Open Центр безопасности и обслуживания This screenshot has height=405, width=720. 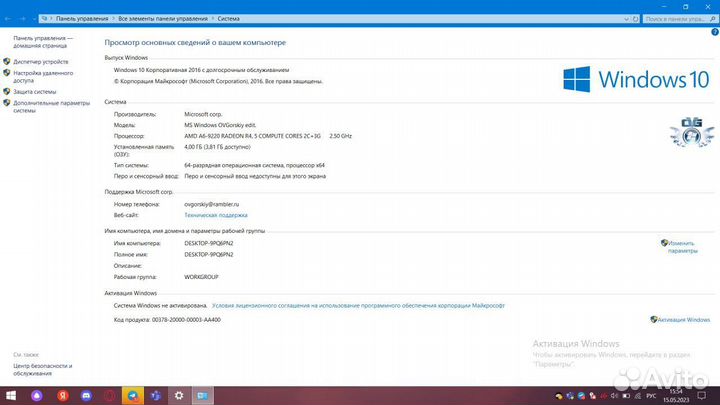coord(43,370)
